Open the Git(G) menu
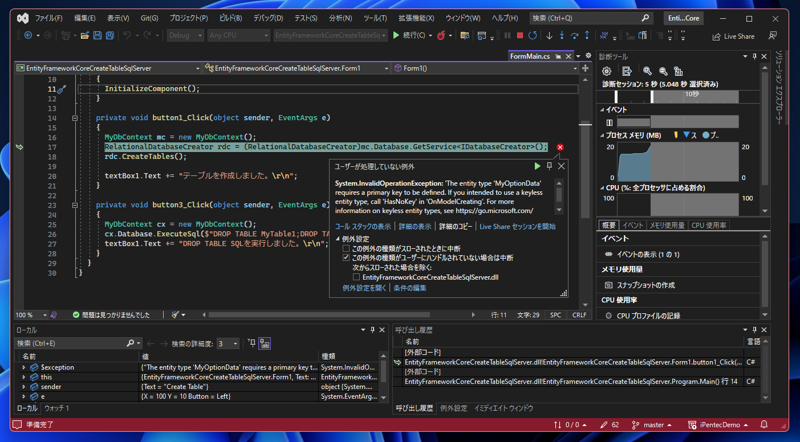Viewport: 800px width, 442px height. pos(149,18)
